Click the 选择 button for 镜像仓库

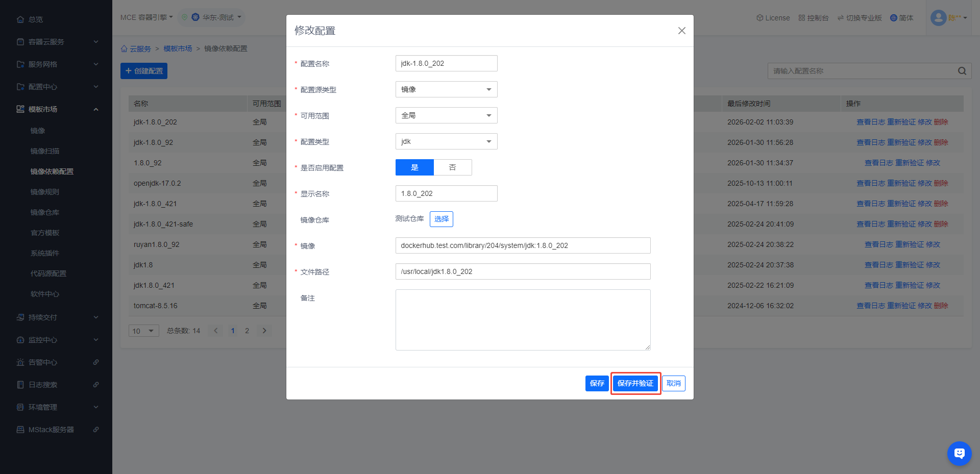pos(441,219)
